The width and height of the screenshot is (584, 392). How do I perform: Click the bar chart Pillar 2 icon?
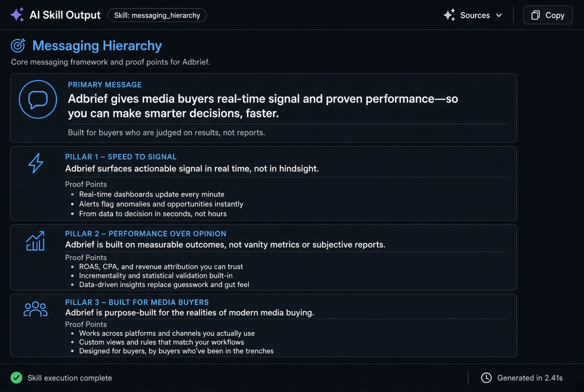(35, 241)
